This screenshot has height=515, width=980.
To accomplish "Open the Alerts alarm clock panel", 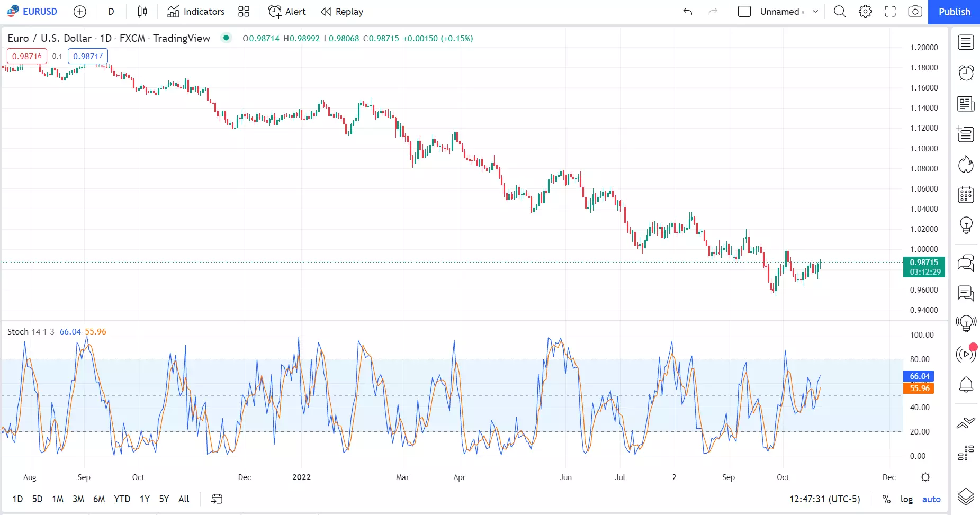I will pos(966,73).
